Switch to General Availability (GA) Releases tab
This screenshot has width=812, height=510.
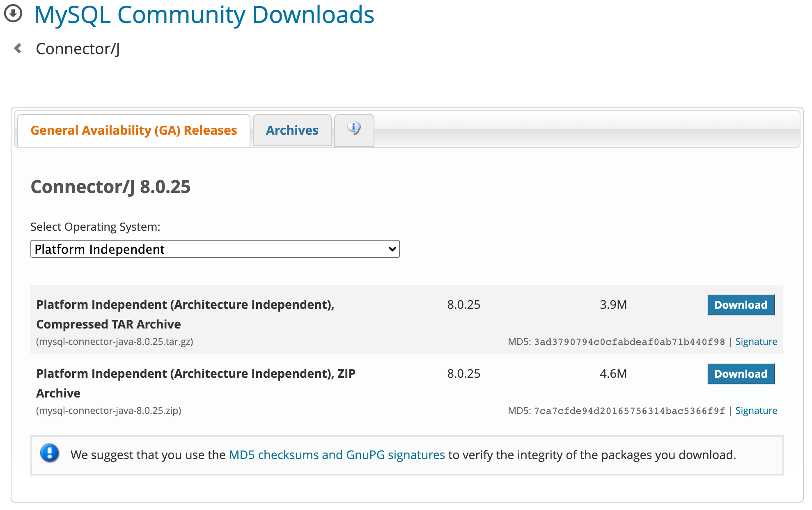coord(133,130)
